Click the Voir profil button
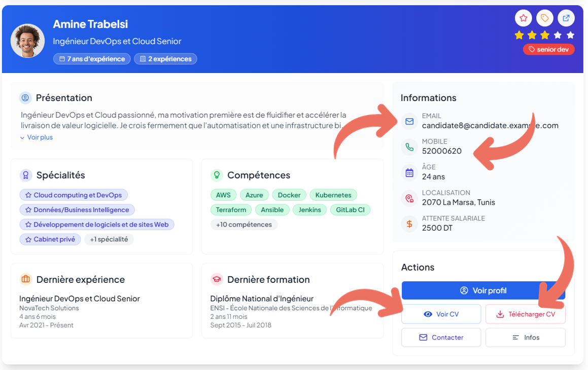Viewport: 588px width, 370px height. tap(483, 290)
